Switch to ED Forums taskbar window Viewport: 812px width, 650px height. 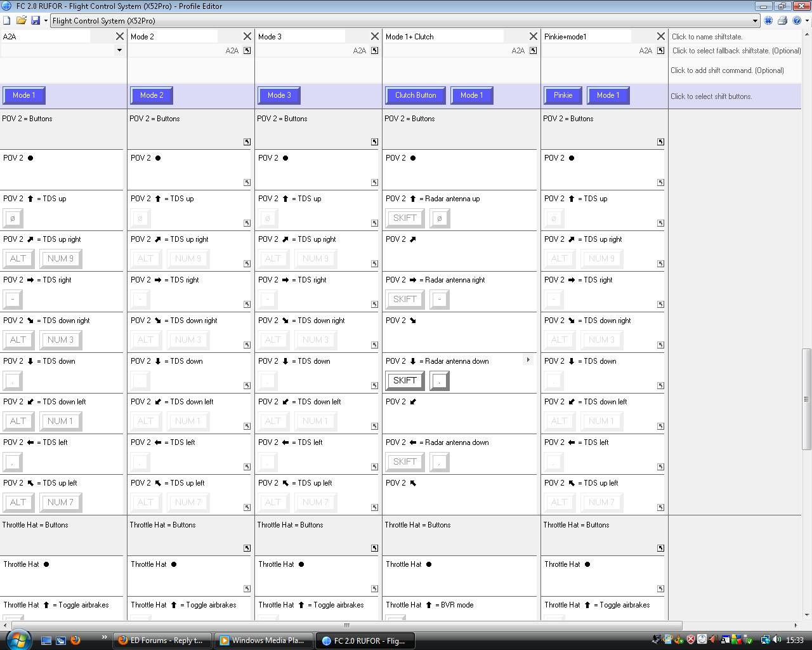(x=162, y=640)
